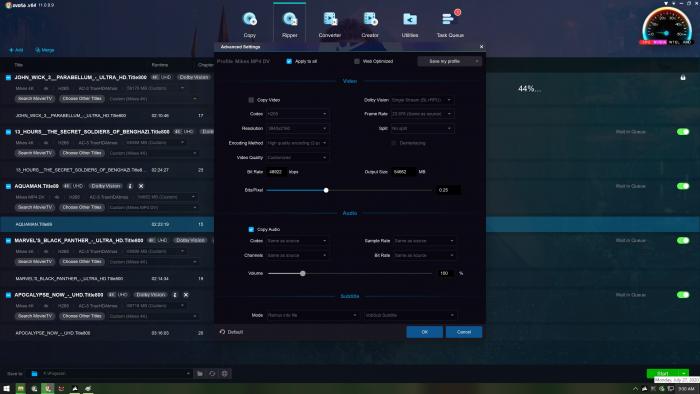
Task: Uncheck the JOHN_WICK_3 title checkbox
Action: pyautogui.click(x=8, y=77)
